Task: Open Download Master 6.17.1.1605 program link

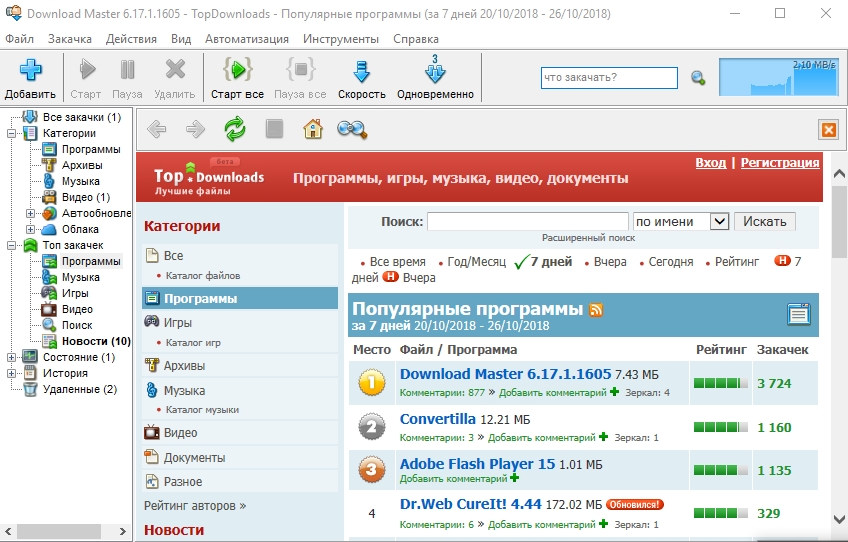Action: click(505, 374)
